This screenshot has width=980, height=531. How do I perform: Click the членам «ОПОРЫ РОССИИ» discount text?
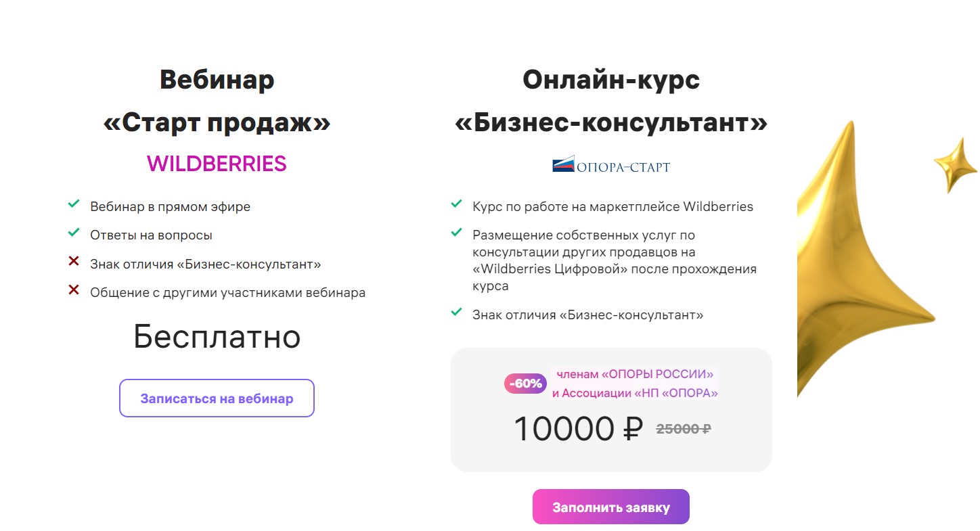(x=633, y=374)
